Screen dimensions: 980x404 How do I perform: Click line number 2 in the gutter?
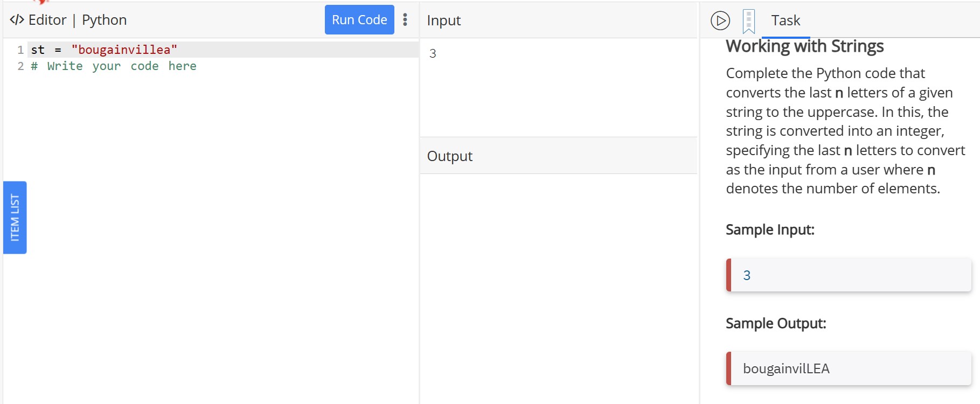(x=21, y=66)
